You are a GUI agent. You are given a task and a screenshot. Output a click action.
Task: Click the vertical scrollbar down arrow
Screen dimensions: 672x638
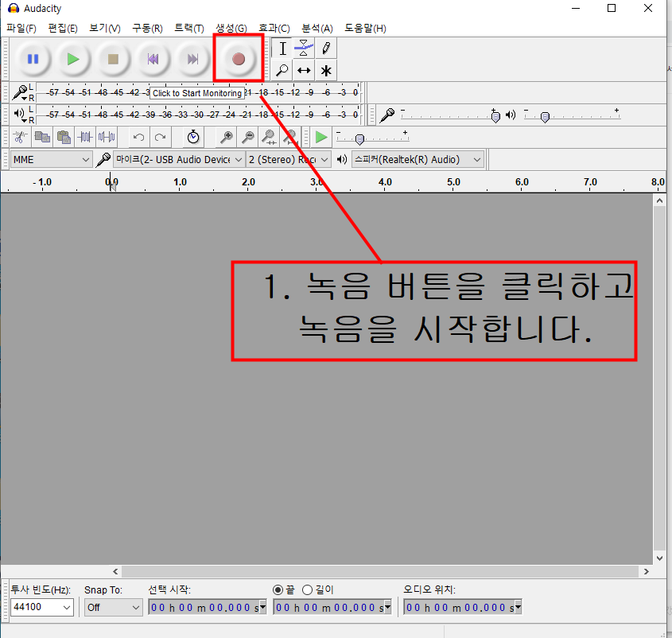coord(659,558)
